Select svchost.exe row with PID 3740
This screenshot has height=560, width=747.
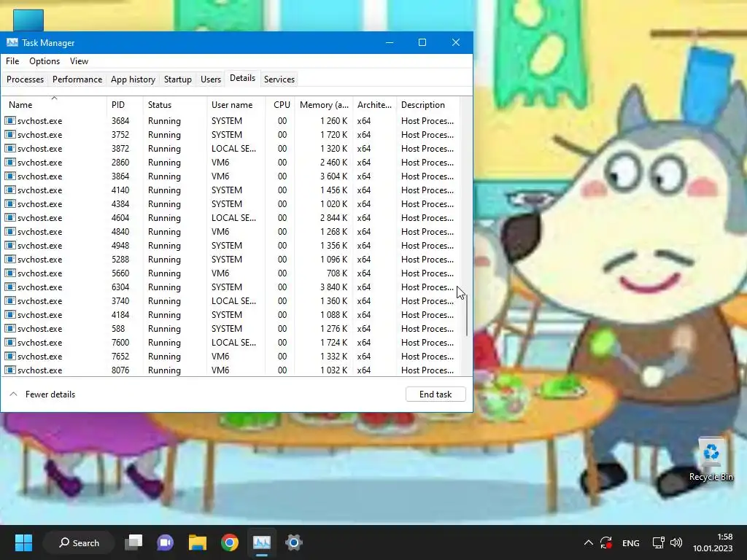231,300
